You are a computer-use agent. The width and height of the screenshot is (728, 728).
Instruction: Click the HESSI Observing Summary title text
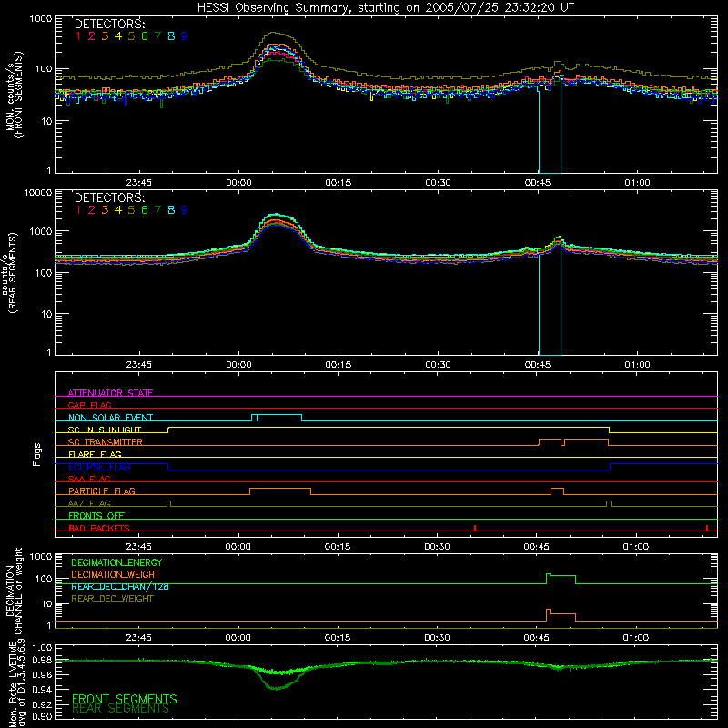[x=385, y=7]
